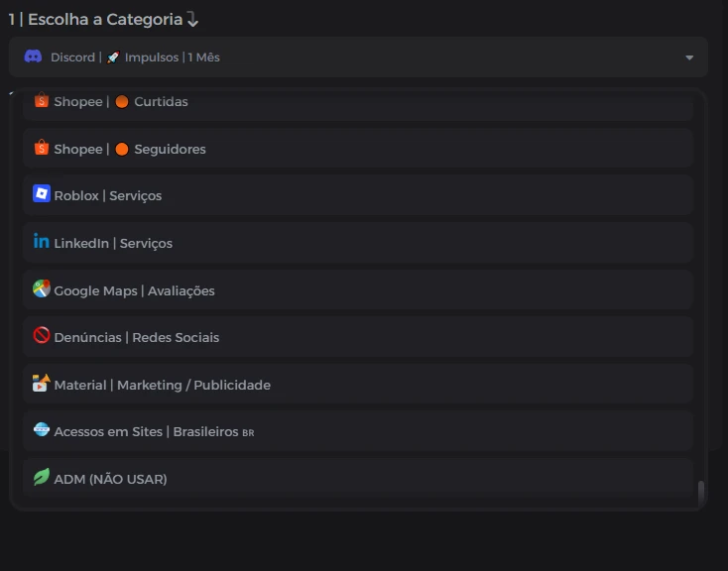Click the Shopee bag icon next to Curtidas

coord(42,100)
